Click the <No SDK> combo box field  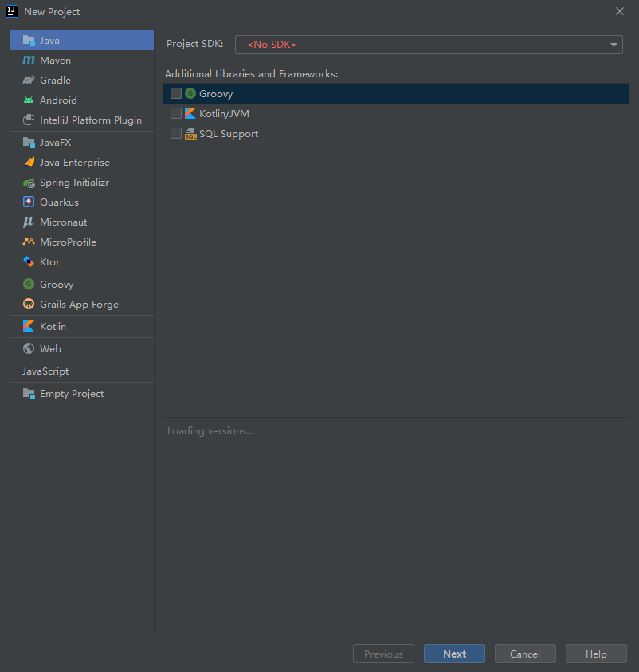[x=429, y=45]
